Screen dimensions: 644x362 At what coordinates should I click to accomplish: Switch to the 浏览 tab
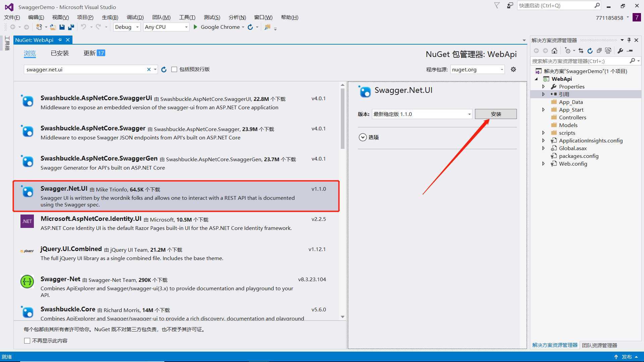point(30,53)
